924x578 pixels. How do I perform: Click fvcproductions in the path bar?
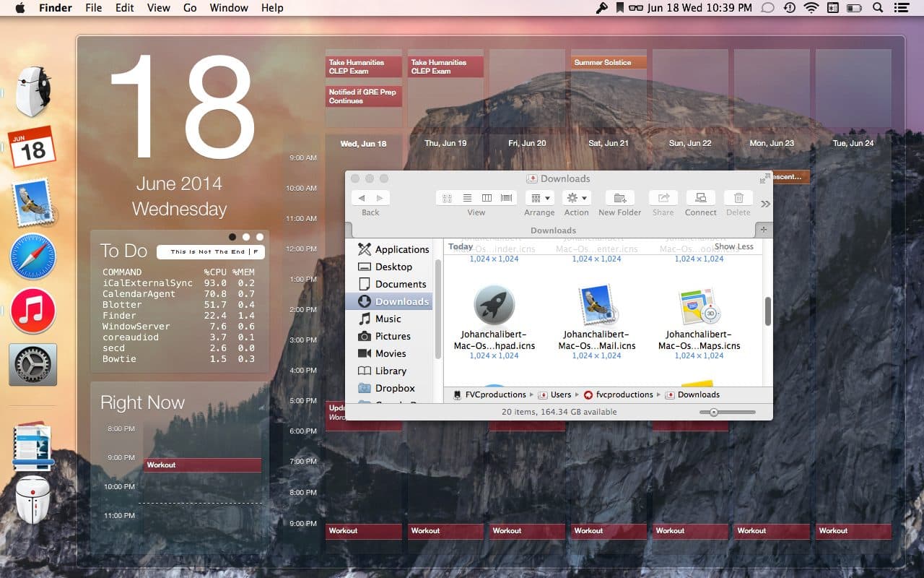pos(618,394)
